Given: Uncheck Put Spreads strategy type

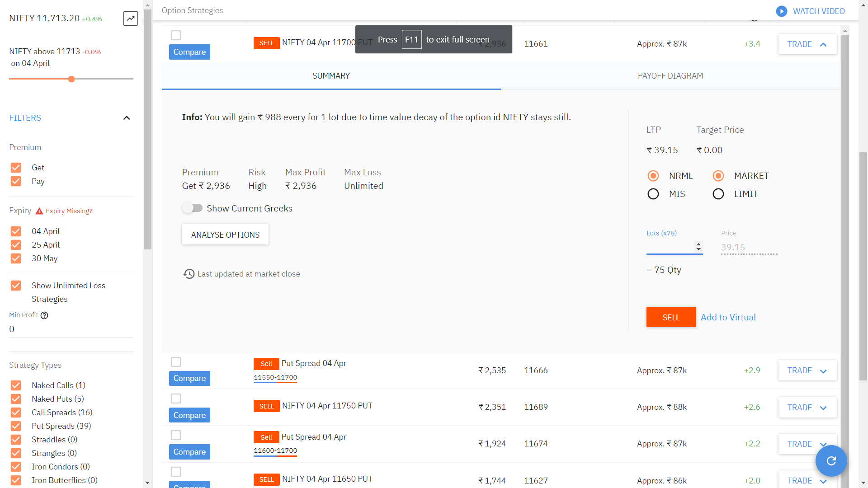Looking at the screenshot, I should [x=16, y=426].
